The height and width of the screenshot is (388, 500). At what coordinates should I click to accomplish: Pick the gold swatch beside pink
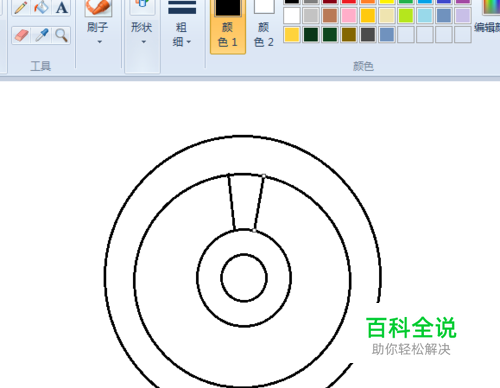(368, 15)
